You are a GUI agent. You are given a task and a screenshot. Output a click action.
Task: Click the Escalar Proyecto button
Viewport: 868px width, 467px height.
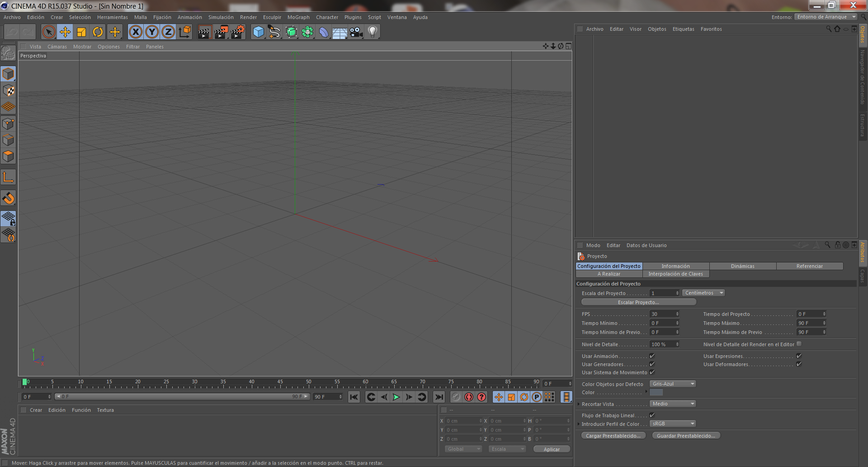pos(638,302)
